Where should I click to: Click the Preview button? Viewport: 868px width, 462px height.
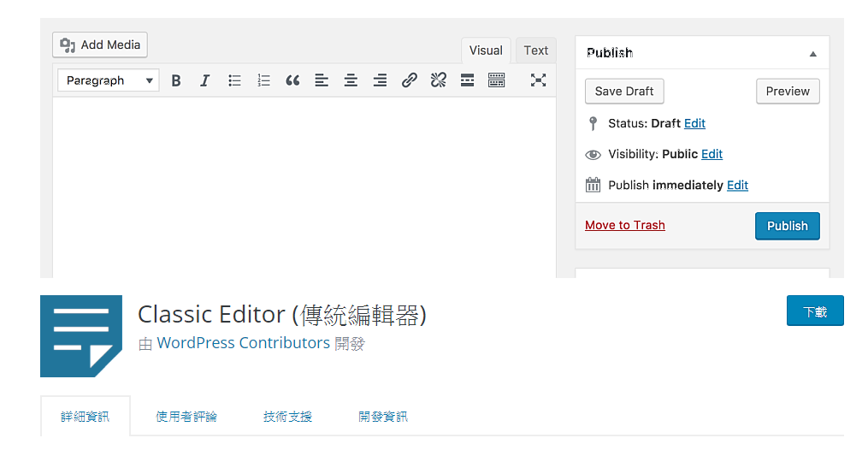tap(788, 92)
